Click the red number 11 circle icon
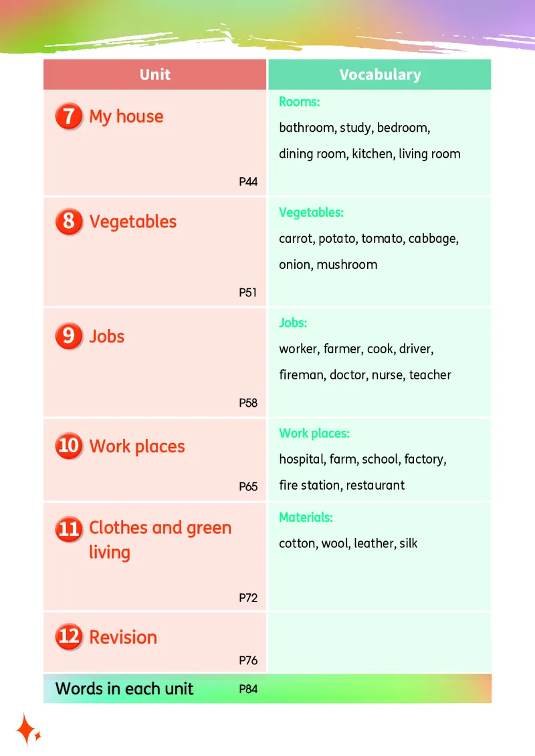The width and height of the screenshot is (535, 756). [69, 529]
